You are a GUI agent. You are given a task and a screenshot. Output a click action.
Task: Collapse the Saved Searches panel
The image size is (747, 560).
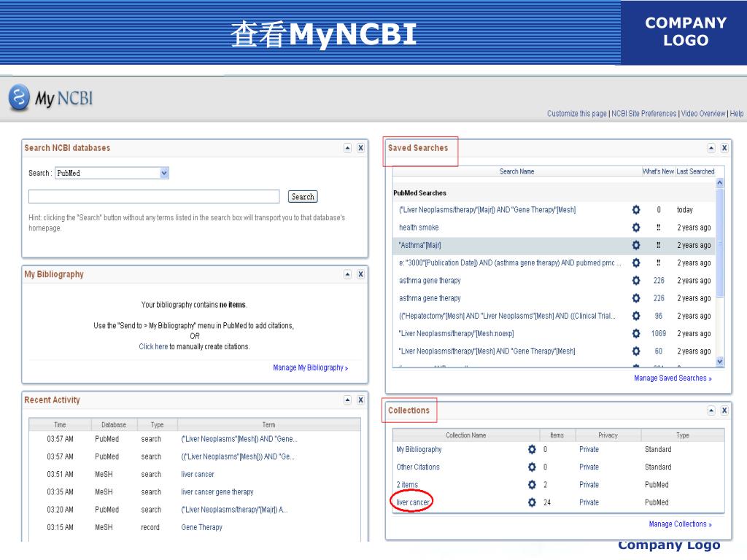point(711,148)
